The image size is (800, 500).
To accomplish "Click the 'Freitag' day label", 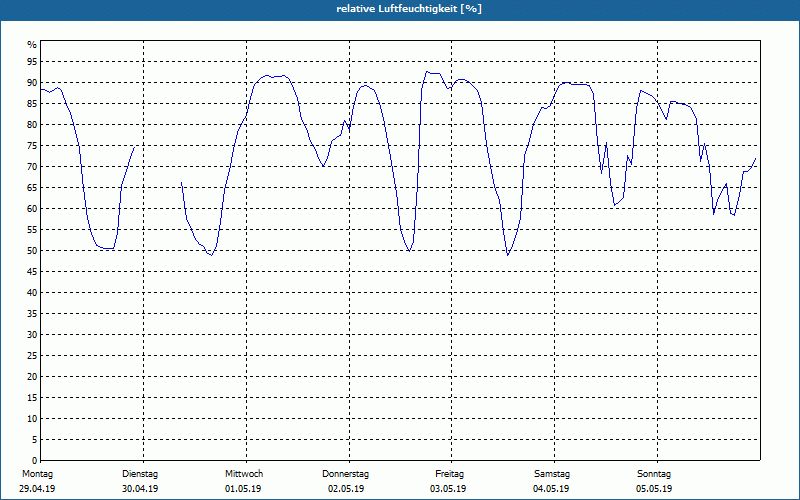I will [449, 474].
